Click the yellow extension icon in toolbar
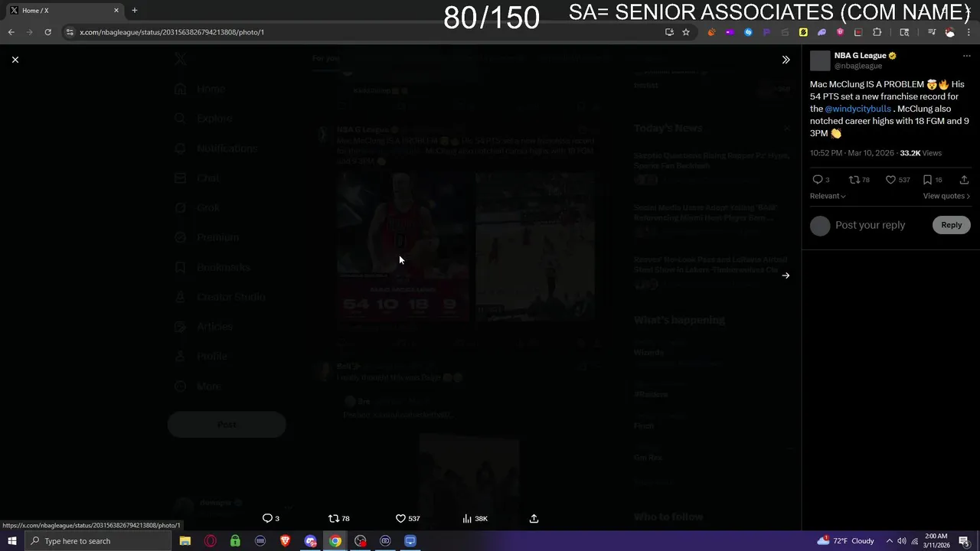 tap(803, 32)
